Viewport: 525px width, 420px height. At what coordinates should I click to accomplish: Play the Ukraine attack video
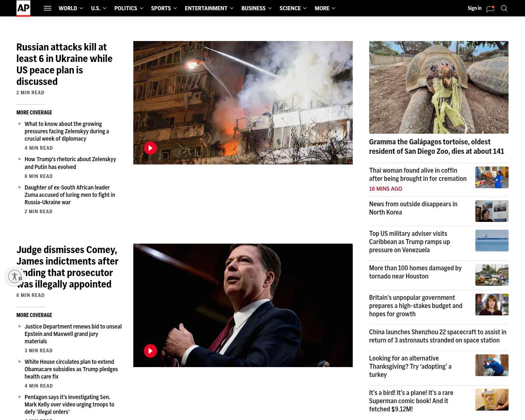click(x=151, y=148)
